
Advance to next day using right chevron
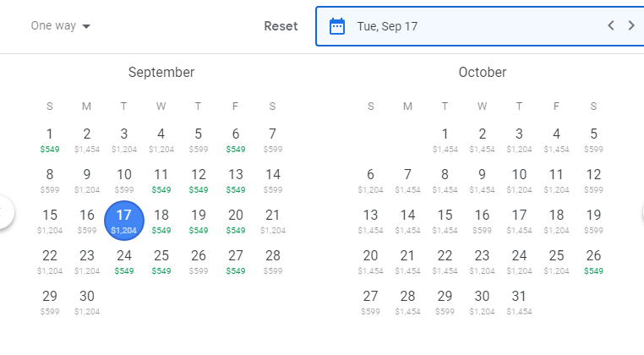631,26
